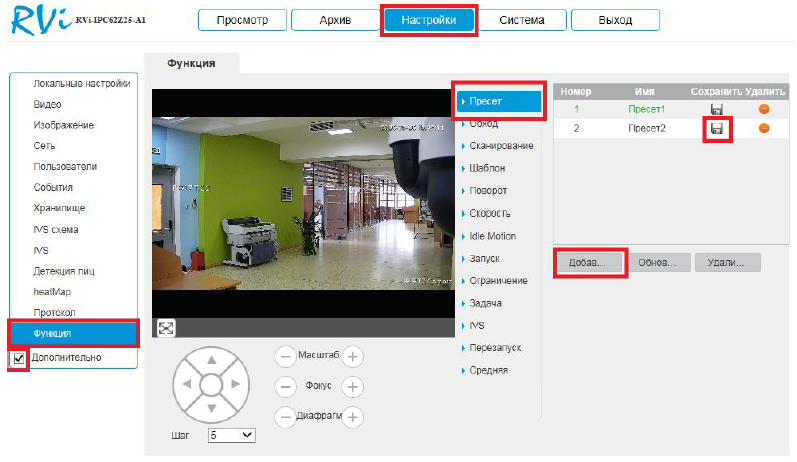The width and height of the screenshot is (797, 462).
Task: Open diaphragm with Диафрагма plus button
Action: [353, 417]
